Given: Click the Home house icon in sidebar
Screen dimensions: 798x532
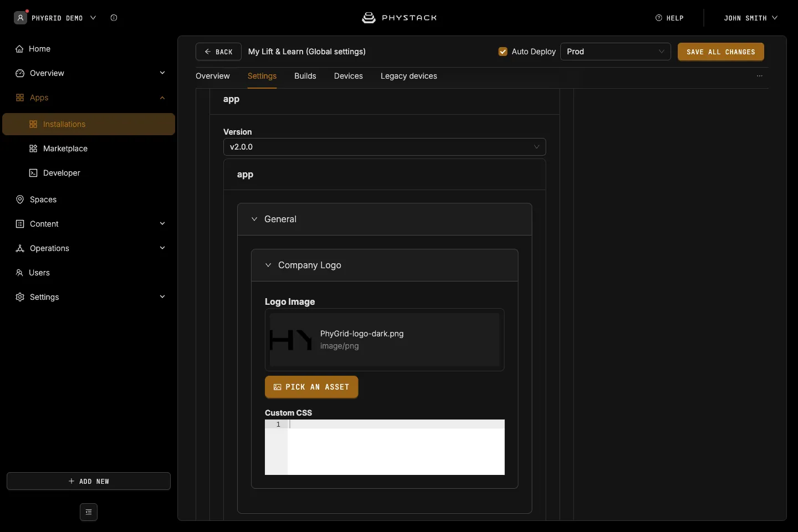Looking at the screenshot, I should tap(20, 49).
